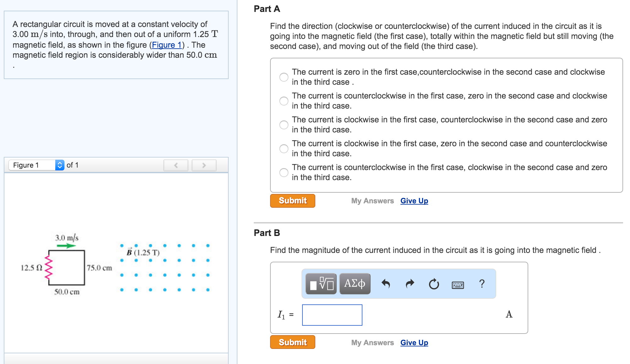Submit the Part B answer
Screen dimensions: 630x364
tap(292, 343)
